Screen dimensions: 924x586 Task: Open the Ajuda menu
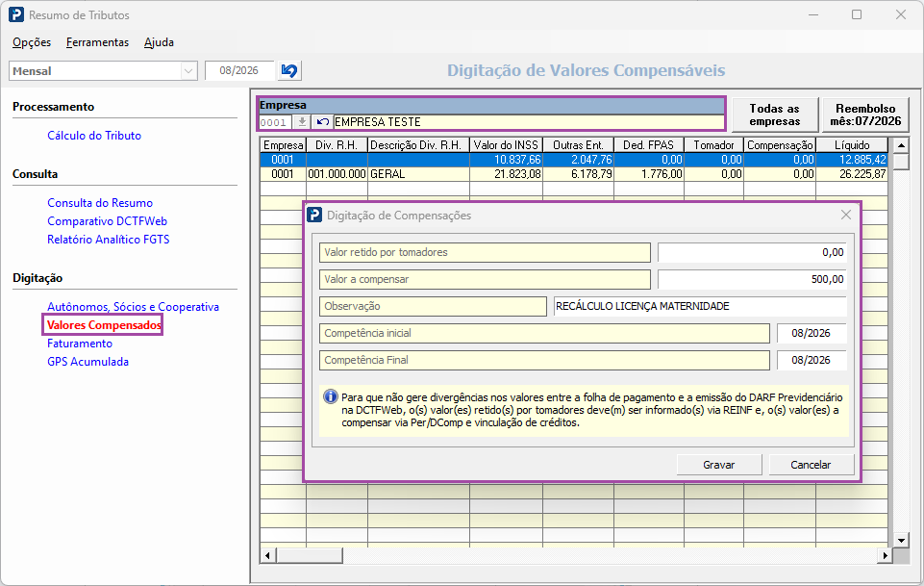(x=159, y=42)
